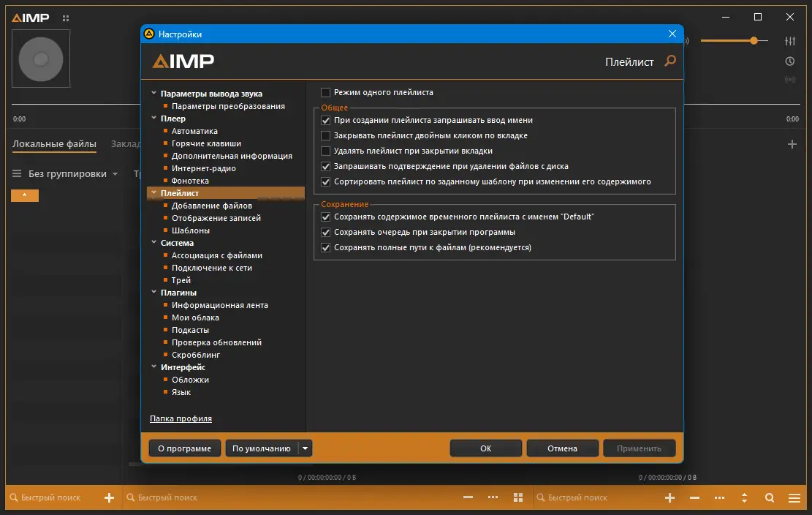Screen dimensions: 812x515
Task: Open Отображение записей settings page
Action: [x=216, y=218]
